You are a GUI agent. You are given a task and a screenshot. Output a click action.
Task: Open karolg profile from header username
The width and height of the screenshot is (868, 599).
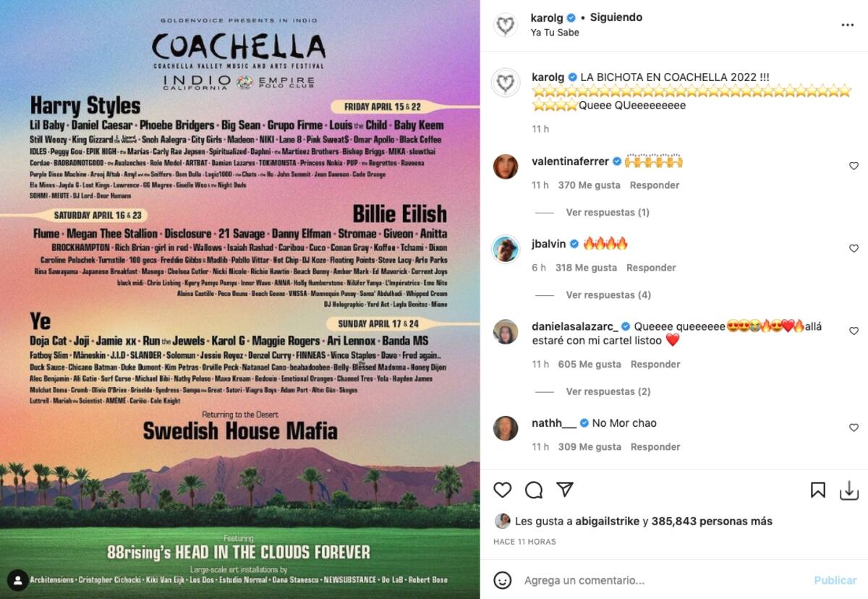click(546, 17)
